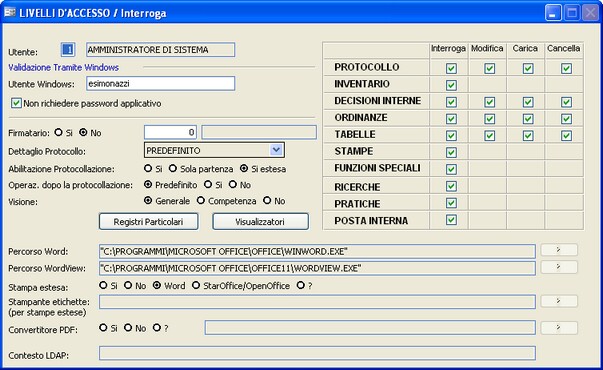Toggle TABELLE Cancella checkbox
This screenshot has height=370, width=603.
click(x=566, y=135)
